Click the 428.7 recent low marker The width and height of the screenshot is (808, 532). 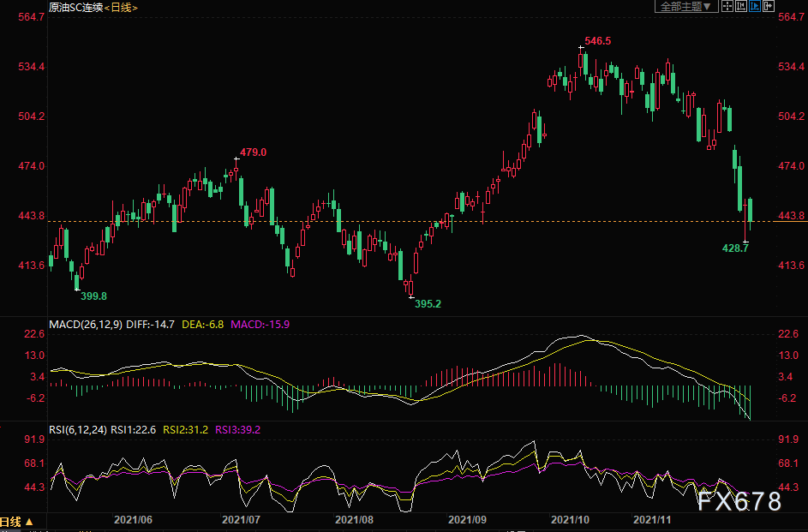pyautogui.click(x=735, y=248)
